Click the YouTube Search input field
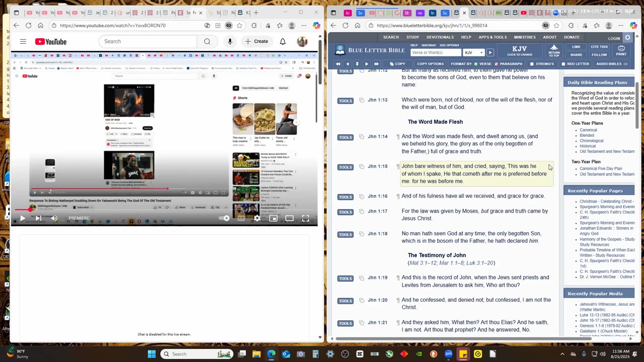 tap(148, 42)
